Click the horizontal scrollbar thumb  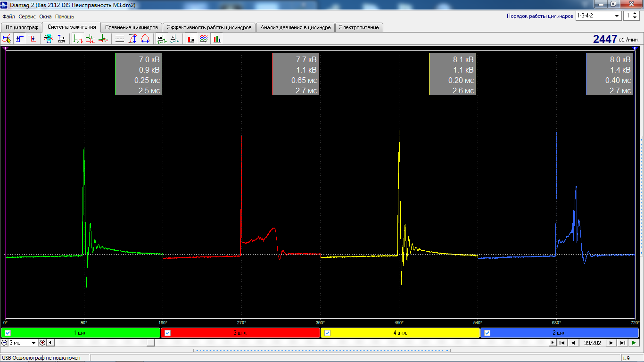(x=150, y=343)
